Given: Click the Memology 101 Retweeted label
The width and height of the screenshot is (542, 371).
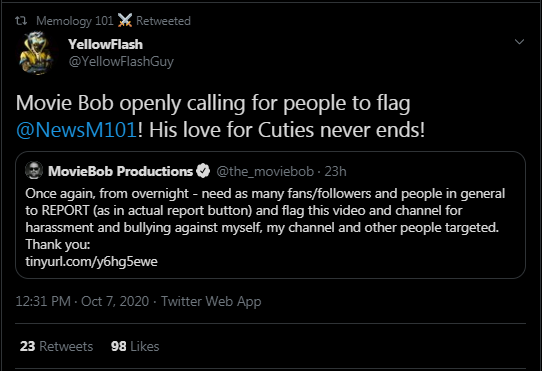Looking at the screenshot, I should point(113,21).
